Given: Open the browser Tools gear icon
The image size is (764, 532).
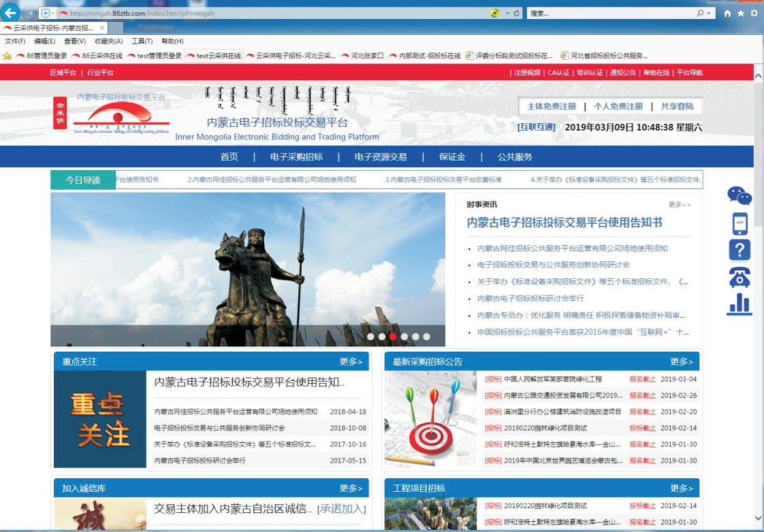Looking at the screenshot, I should click(754, 13).
